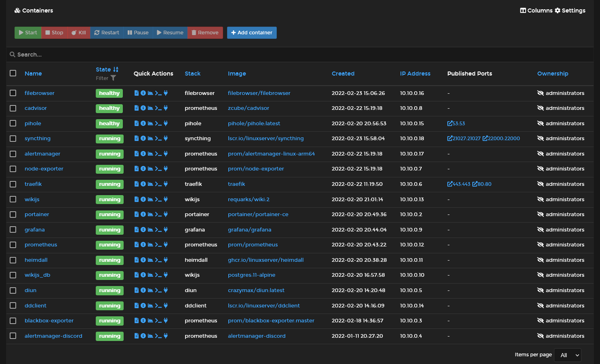Sort the table by Created column
This screenshot has width=600, height=364.
[x=343, y=74]
